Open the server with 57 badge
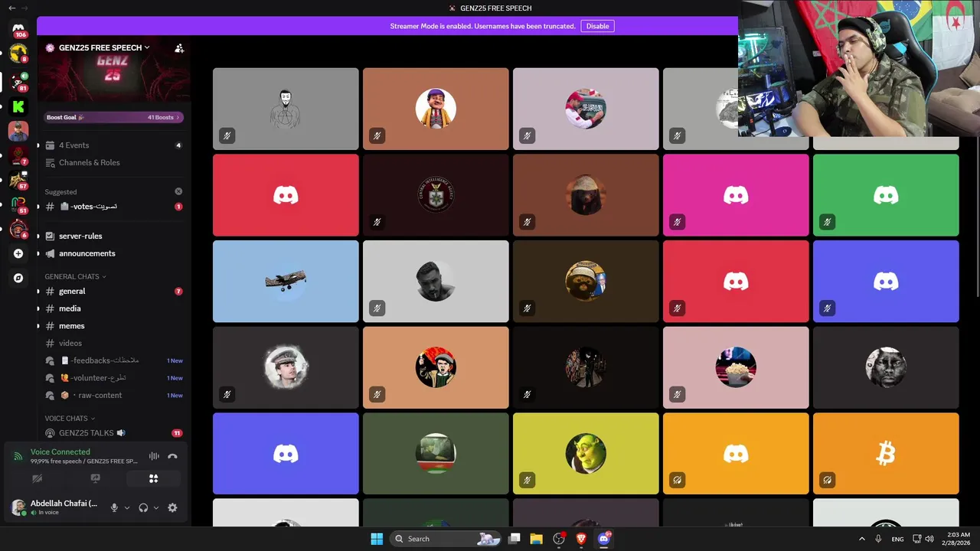 18,181
